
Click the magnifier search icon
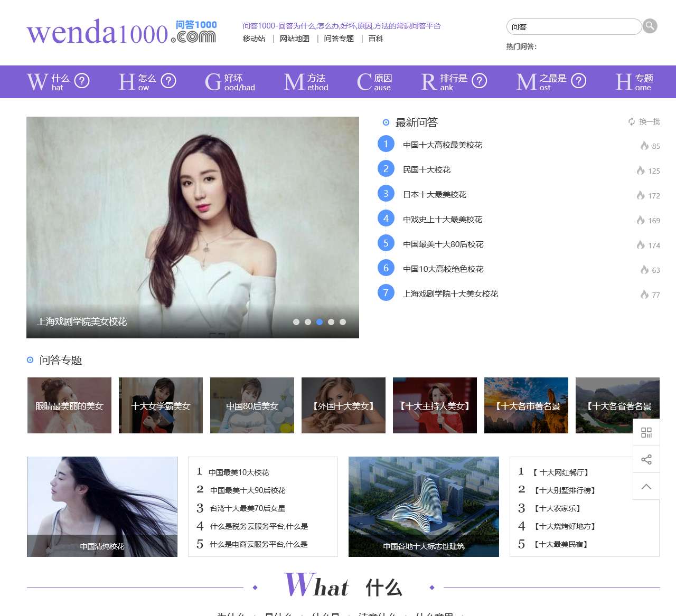click(650, 26)
